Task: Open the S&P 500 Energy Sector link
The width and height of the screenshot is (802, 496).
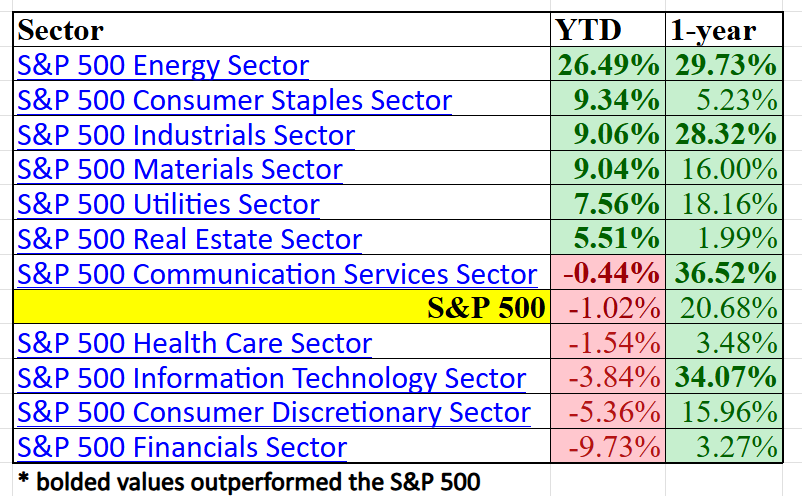Action: [x=164, y=66]
